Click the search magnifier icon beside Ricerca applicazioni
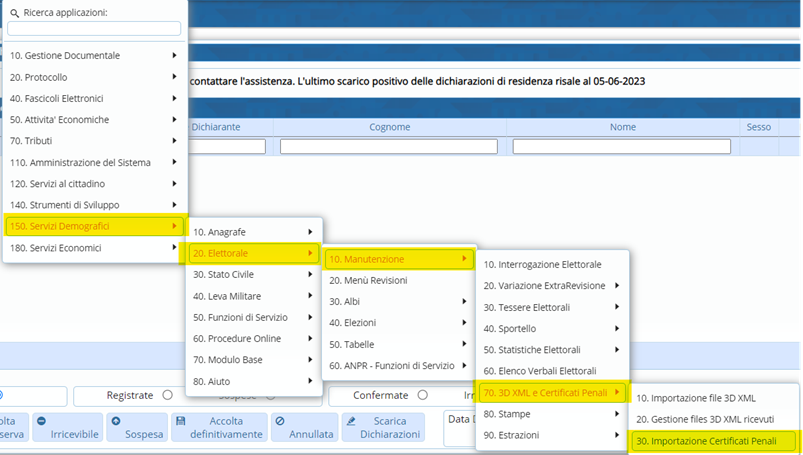The image size is (803, 455). (x=15, y=13)
